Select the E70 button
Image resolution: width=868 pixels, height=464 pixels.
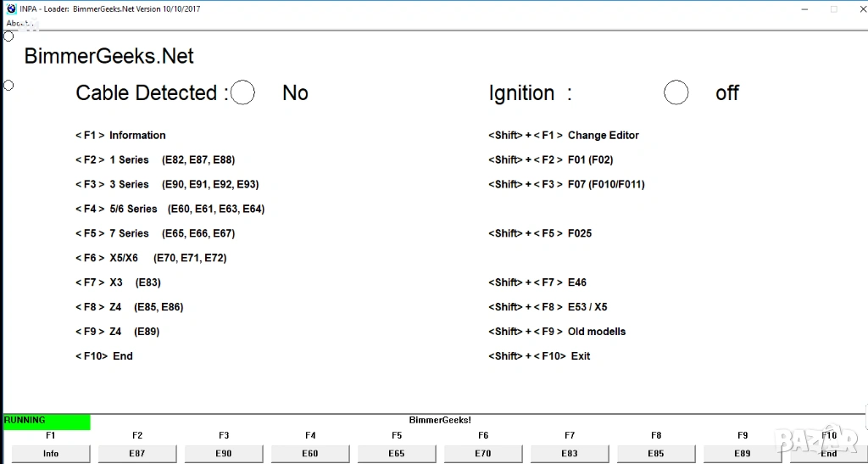[x=482, y=454]
